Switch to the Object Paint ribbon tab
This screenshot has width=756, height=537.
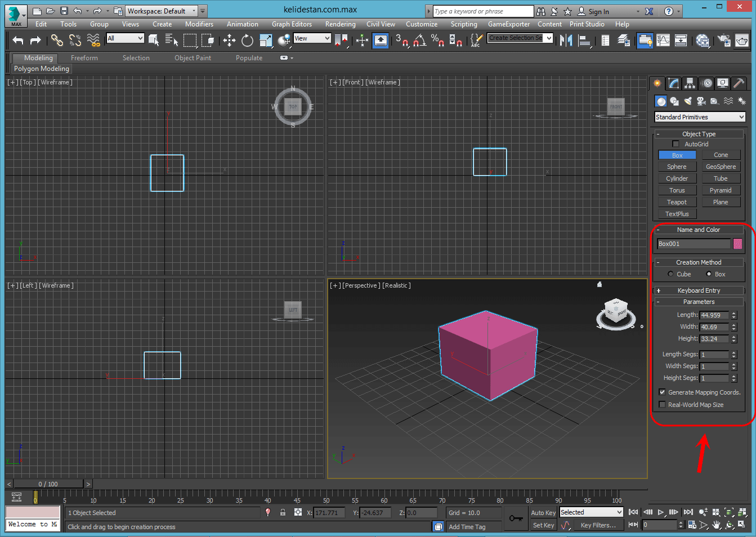tap(193, 58)
